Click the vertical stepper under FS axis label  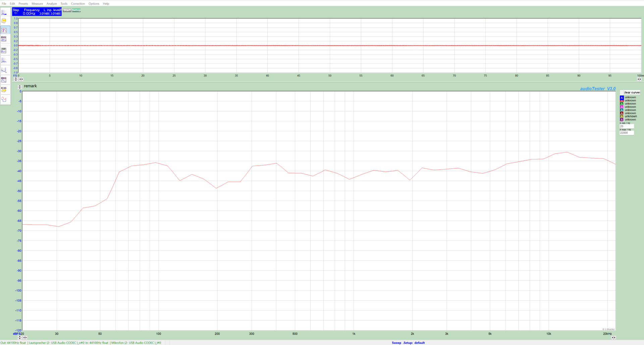click(x=16, y=79)
